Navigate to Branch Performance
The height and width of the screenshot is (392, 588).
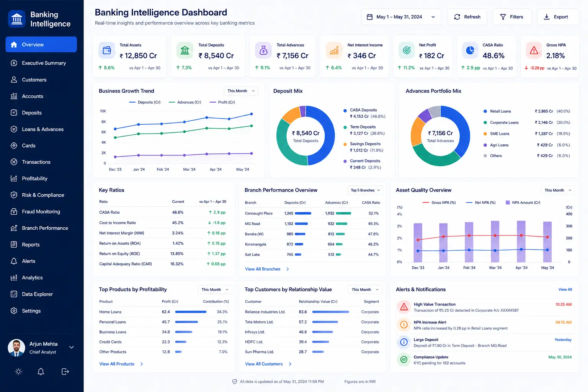click(41, 228)
